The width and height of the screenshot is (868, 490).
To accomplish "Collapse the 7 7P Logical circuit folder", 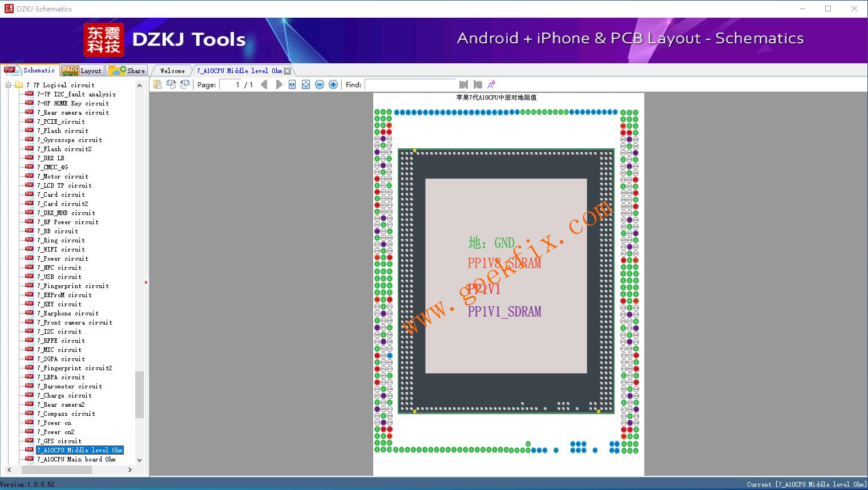I will pos(9,85).
